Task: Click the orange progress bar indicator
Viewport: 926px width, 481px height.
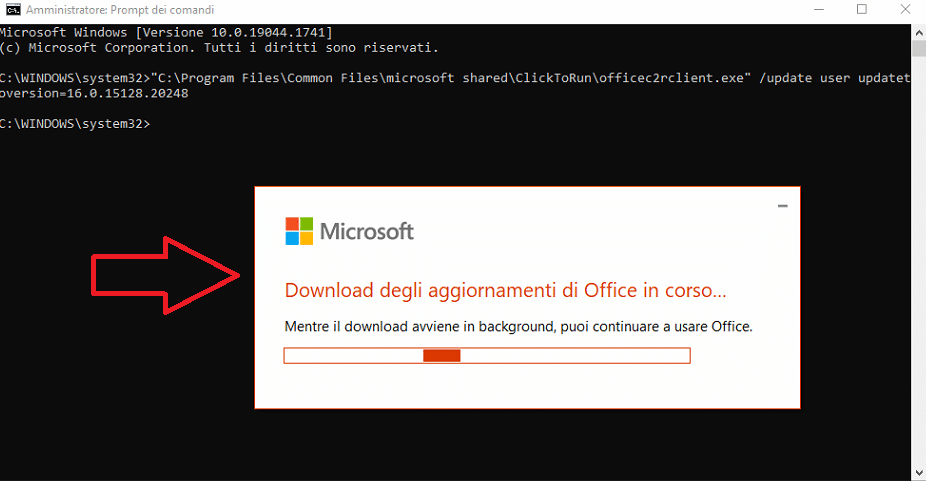Action: [442, 355]
